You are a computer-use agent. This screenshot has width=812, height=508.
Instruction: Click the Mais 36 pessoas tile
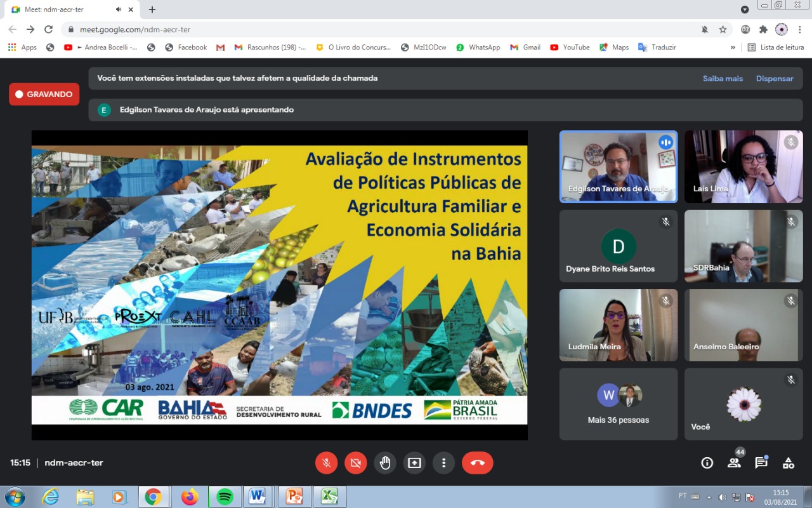coord(618,404)
